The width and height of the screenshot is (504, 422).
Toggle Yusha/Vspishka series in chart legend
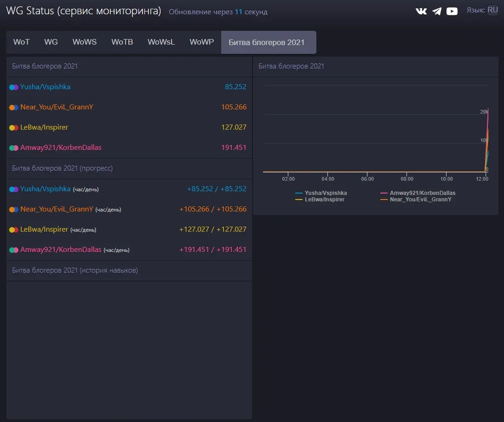(321, 193)
